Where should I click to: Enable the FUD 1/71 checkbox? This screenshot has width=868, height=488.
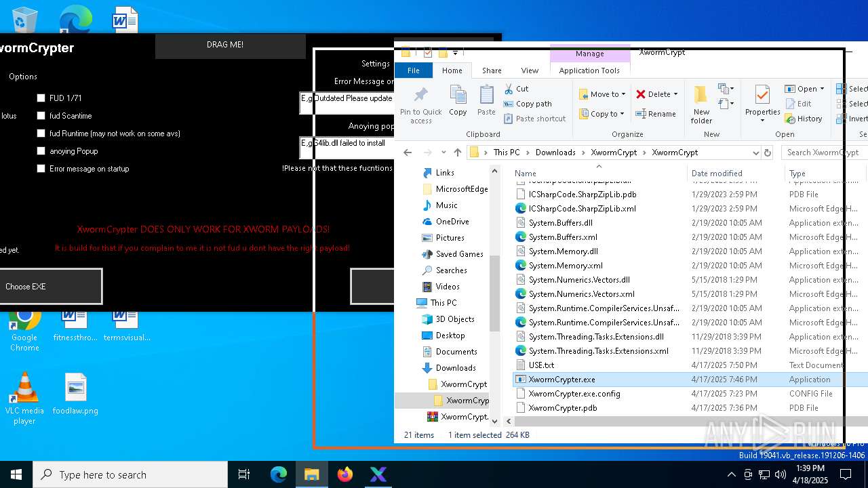41,98
